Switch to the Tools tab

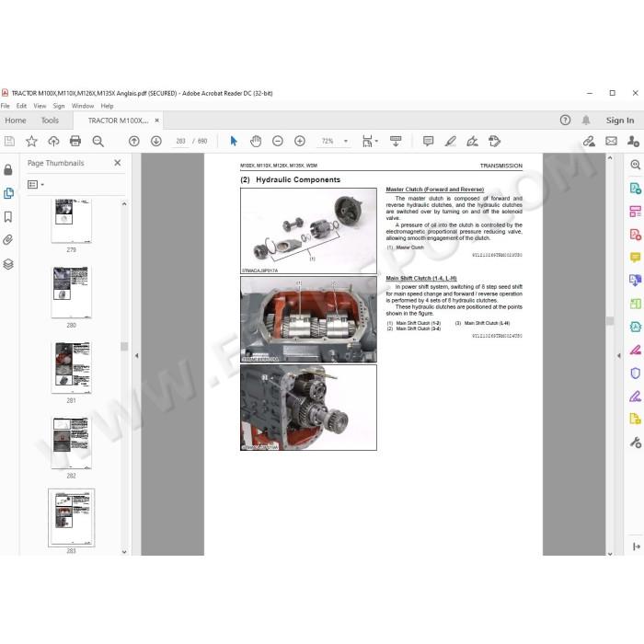[x=50, y=121]
